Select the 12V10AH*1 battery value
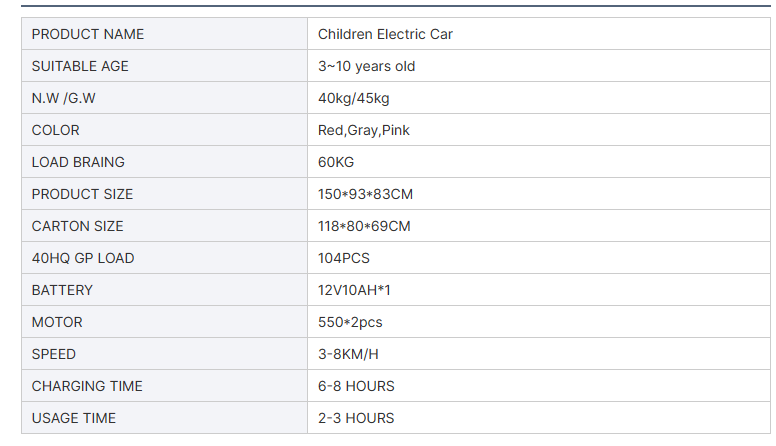 tap(355, 290)
